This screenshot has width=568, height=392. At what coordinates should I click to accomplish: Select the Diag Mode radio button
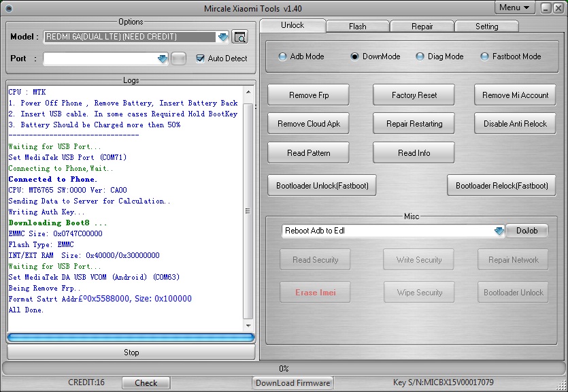(420, 56)
